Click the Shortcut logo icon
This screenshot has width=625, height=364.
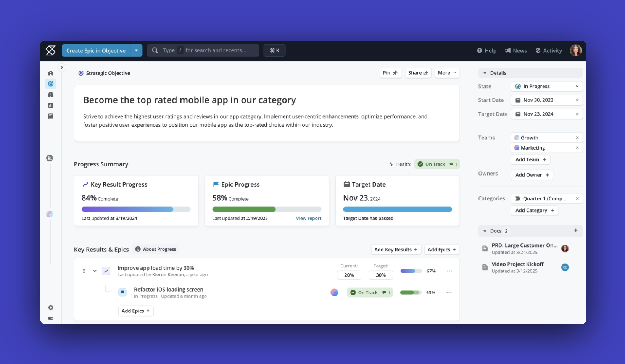click(51, 50)
